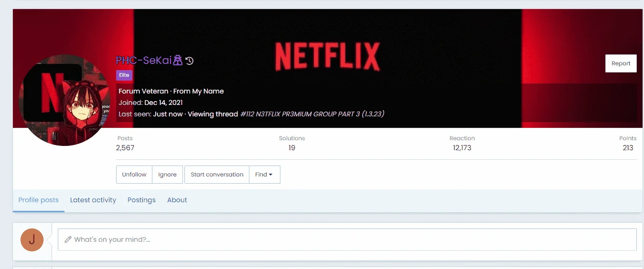Report this profile

point(621,63)
